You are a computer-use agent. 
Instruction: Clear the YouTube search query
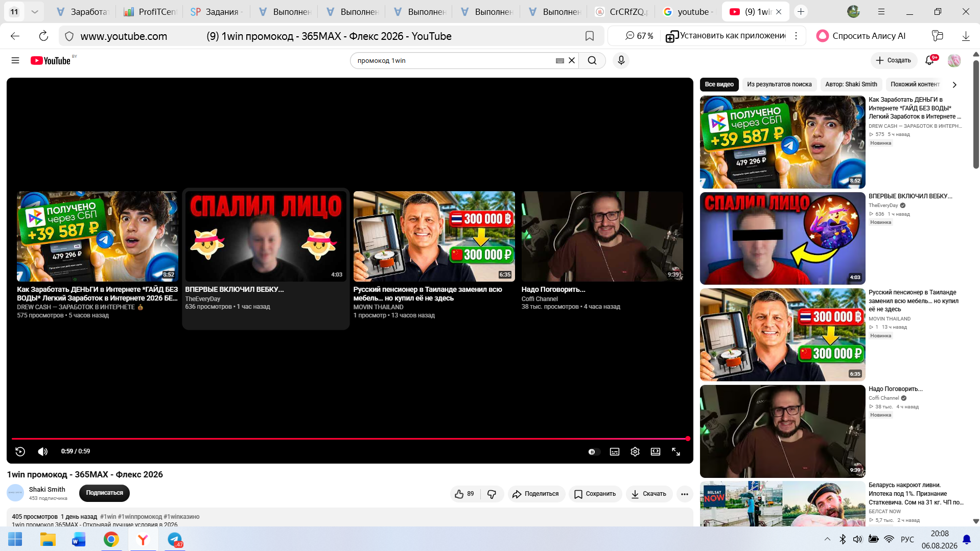click(x=572, y=60)
